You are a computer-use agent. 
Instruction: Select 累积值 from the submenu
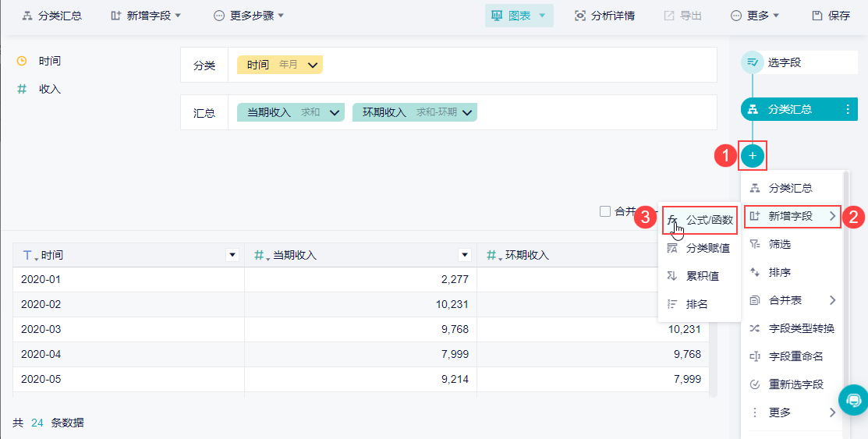pyautogui.click(x=702, y=276)
